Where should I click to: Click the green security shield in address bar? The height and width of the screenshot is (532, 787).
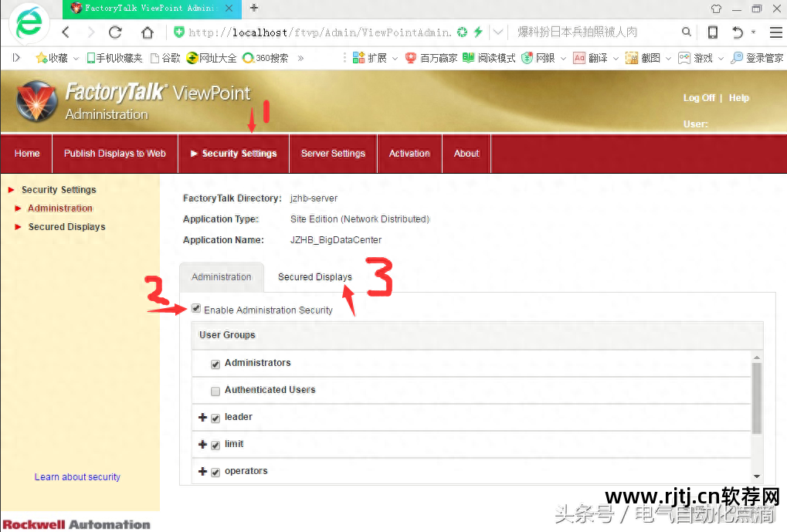[x=178, y=32]
